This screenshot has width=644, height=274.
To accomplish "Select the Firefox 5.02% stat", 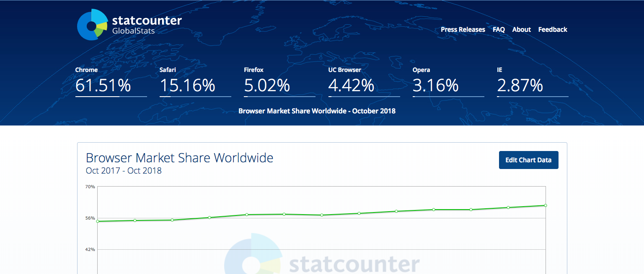I will pos(279,82).
